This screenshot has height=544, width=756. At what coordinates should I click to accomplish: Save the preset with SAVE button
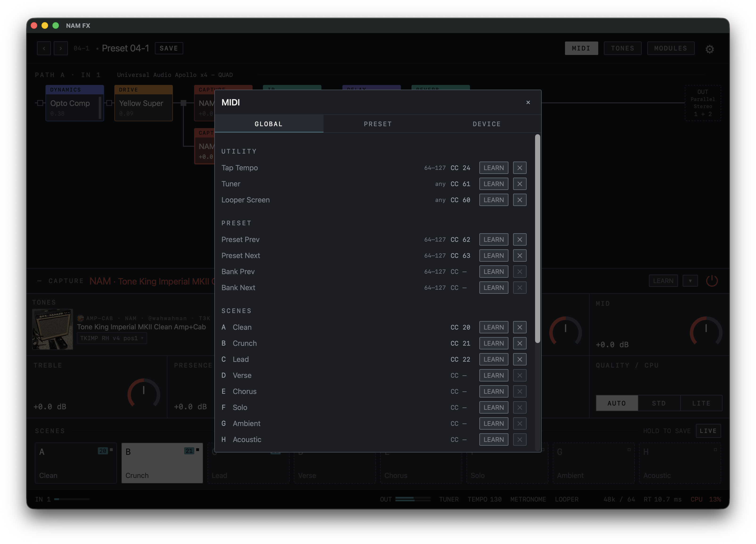coord(169,48)
